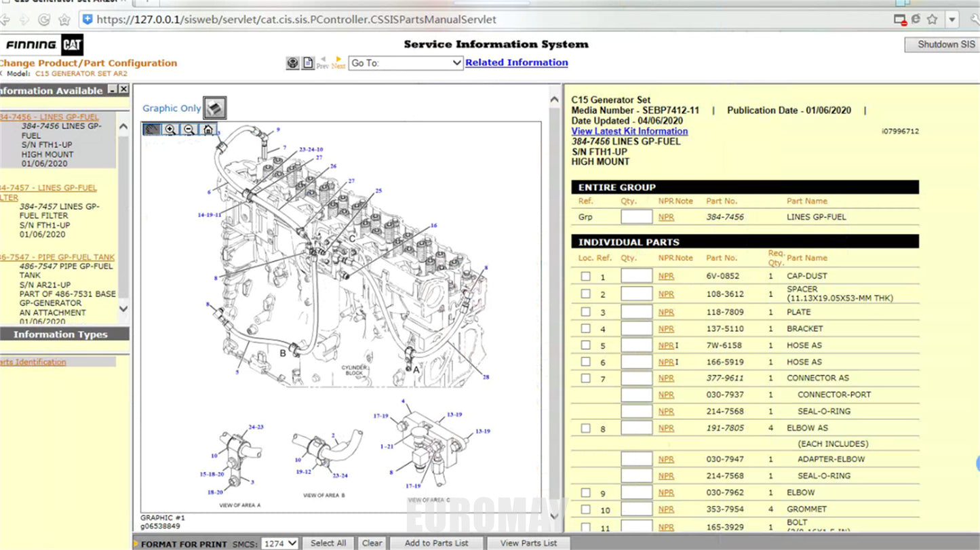This screenshot has height=550, width=980.
Task: Tick the checkbox for 137-5110 BRACKET
Action: [x=586, y=328]
